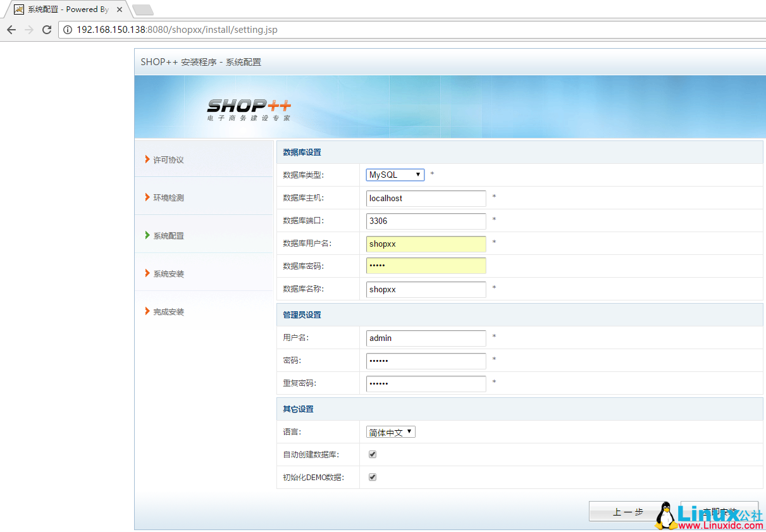The image size is (766, 532).
Task: Click the SHOP++ logo in banner
Action: click(x=249, y=109)
